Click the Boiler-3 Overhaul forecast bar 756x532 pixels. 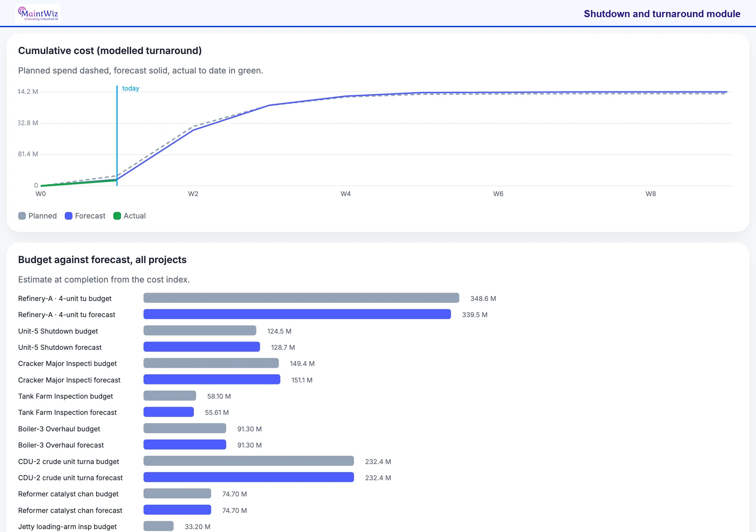185,445
